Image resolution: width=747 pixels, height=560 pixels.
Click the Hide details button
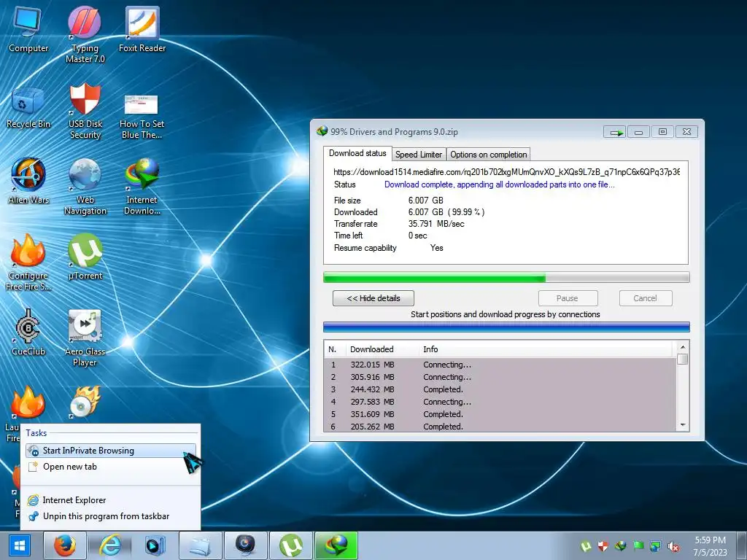(373, 298)
